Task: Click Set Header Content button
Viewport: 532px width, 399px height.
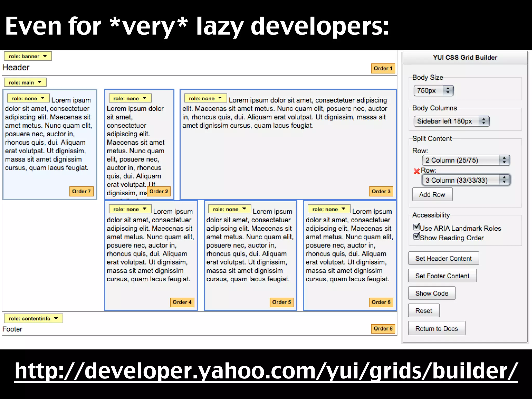Action: pos(443,258)
